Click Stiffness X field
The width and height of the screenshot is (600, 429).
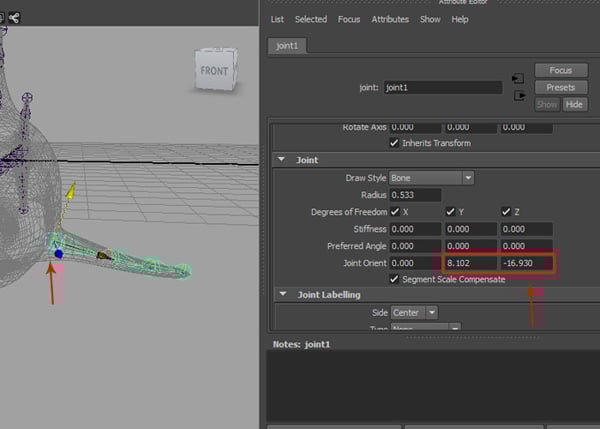pos(415,229)
